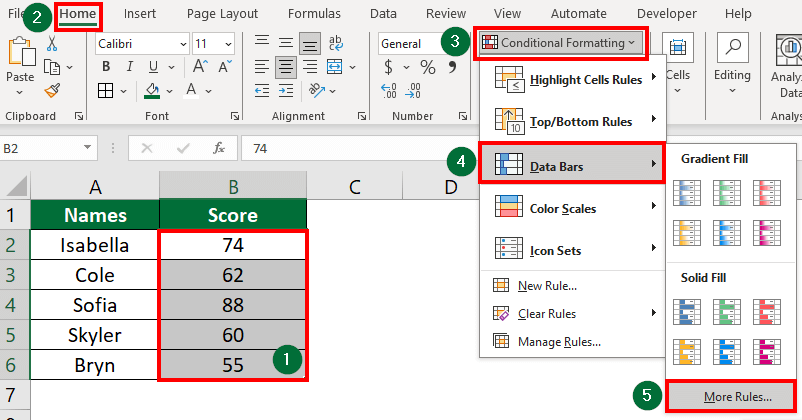Choose Manage Rules from the menu

pyautogui.click(x=558, y=342)
